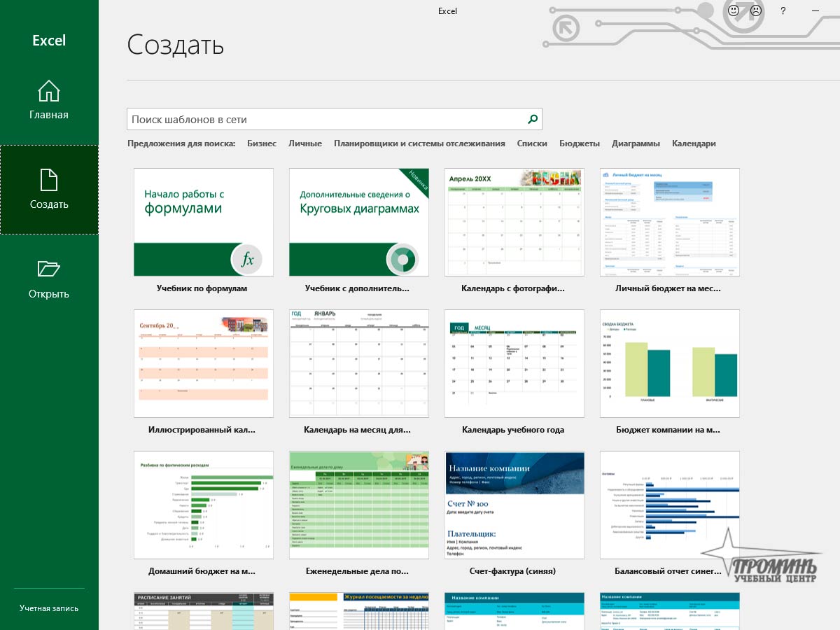Choose the Календари search suggestion
840x630 pixels.
pos(694,143)
